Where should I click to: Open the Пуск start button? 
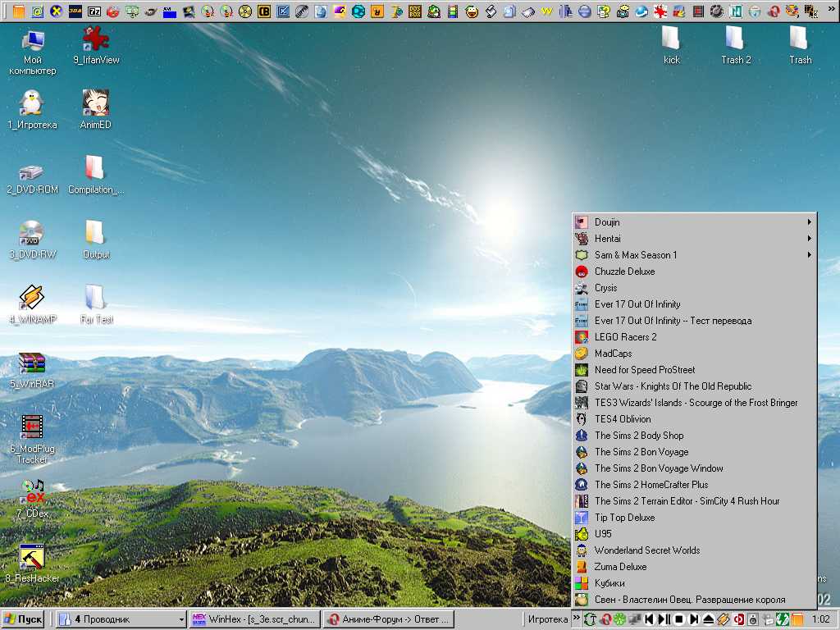point(23,619)
